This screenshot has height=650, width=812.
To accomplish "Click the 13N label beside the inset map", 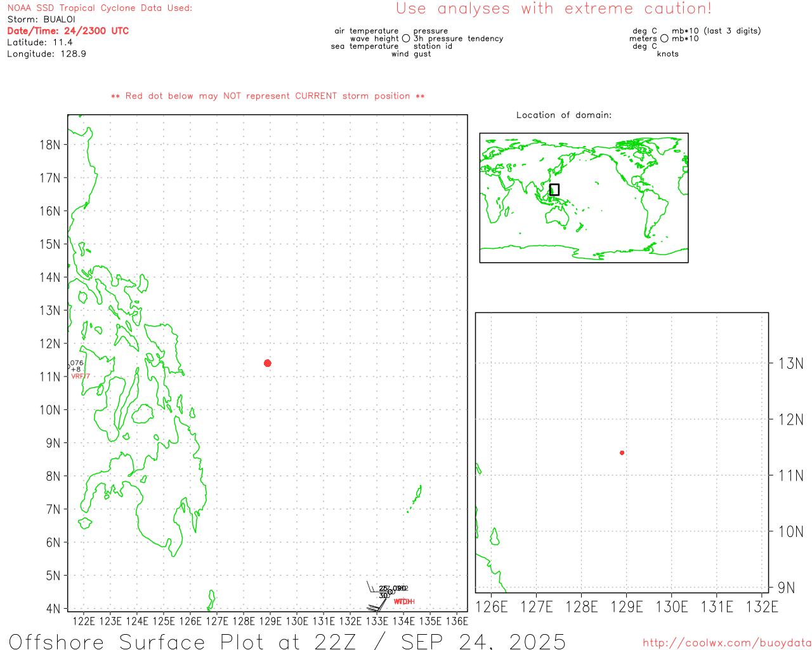I will tap(790, 364).
